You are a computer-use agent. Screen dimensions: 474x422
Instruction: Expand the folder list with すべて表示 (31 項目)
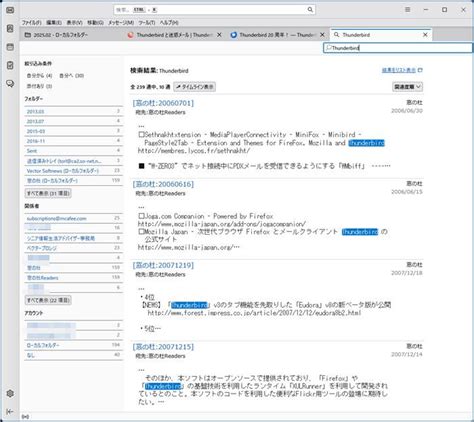click(x=48, y=193)
